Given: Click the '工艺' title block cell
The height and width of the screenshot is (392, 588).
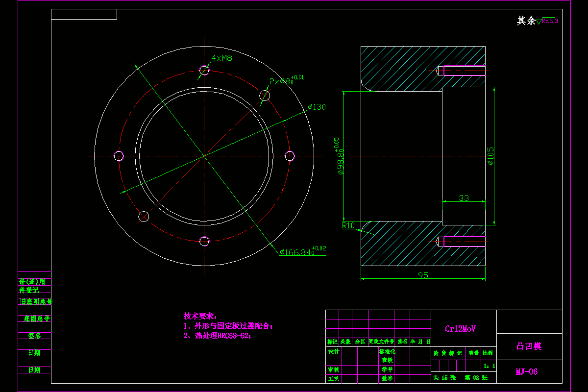Looking at the screenshot, I should click(x=333, y=379).
